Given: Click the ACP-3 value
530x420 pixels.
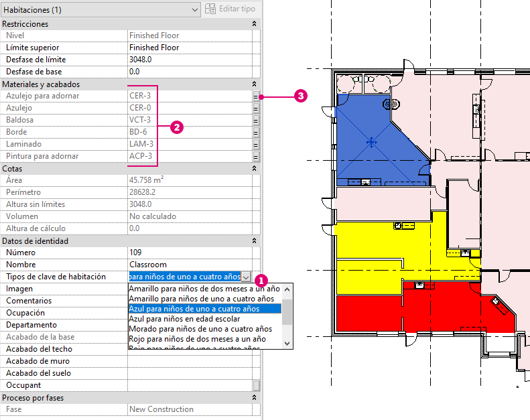Looking at the screenshot, I should click(x=141, y=156).
